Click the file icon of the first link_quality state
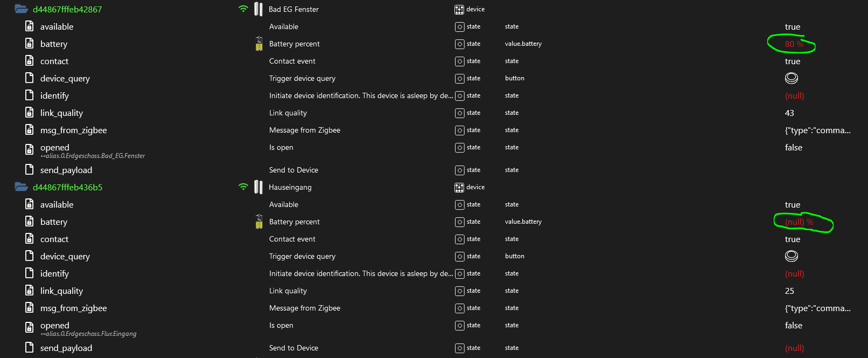Viewport: 868px width, 358px height. pyautogui.click(x=30, y=113)
